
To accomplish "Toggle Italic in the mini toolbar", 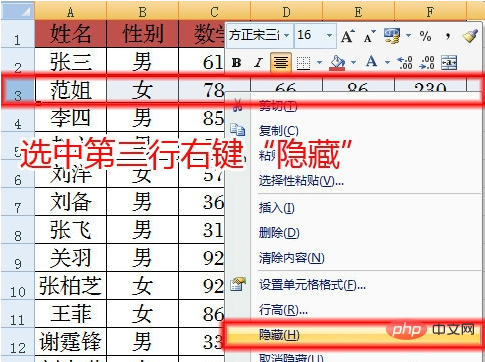I will pos(258,63).
